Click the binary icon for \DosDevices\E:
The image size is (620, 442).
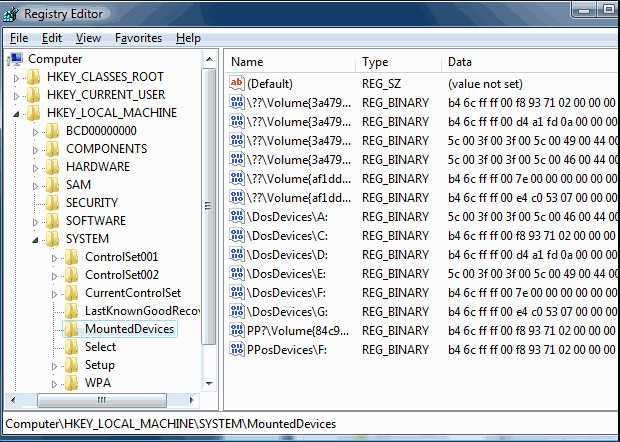236,273
